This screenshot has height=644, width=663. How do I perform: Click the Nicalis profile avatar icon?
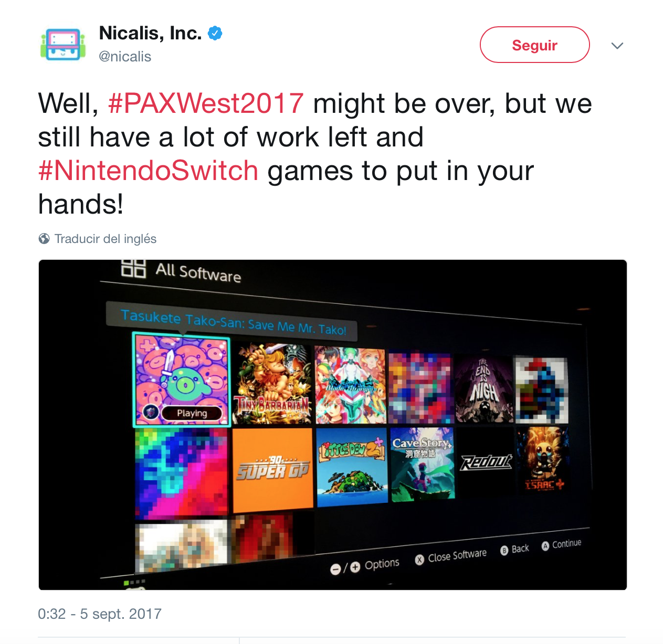click(x=62, y=45)
